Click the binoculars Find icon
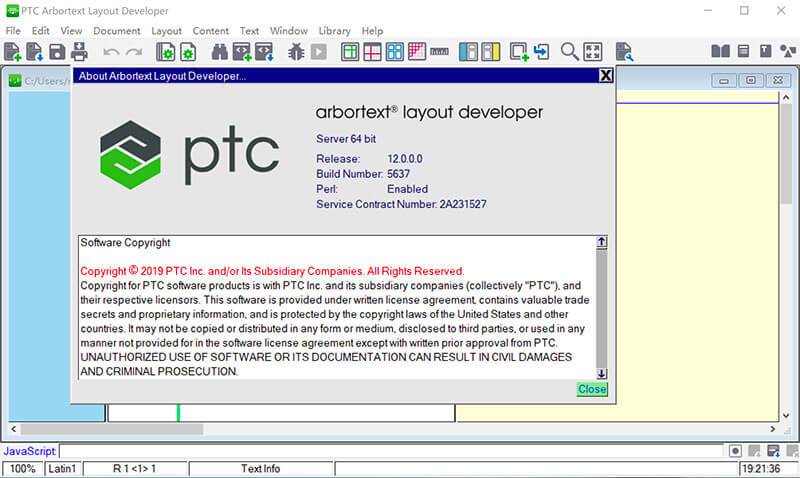This screenshot has height=478, width=800. tap(219, 52)
